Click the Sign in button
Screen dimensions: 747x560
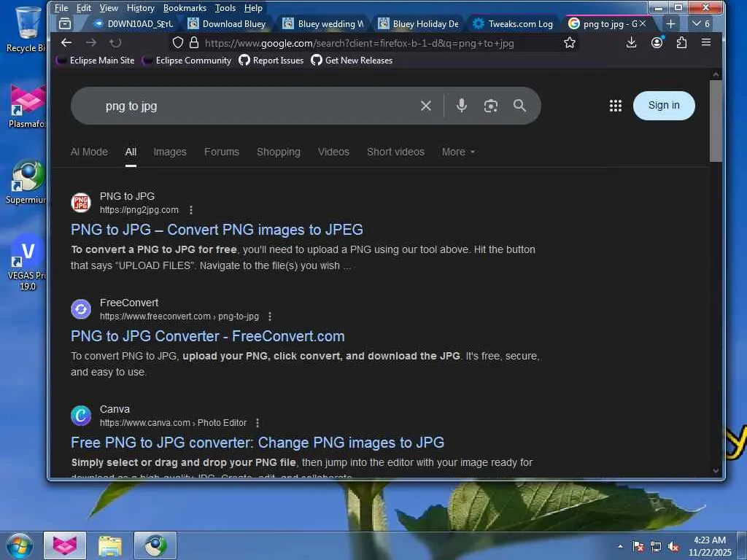pyautogui.click(x=664, y=105)
